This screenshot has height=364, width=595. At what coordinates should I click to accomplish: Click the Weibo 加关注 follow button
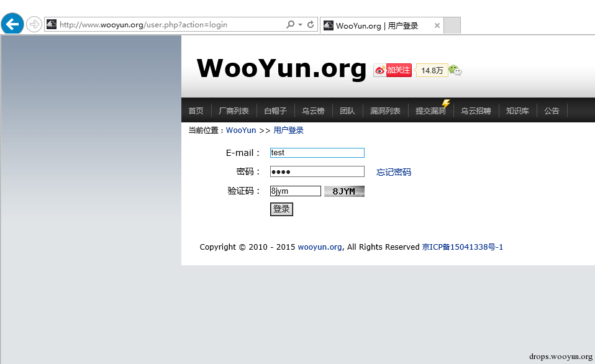tap(393, 70)
